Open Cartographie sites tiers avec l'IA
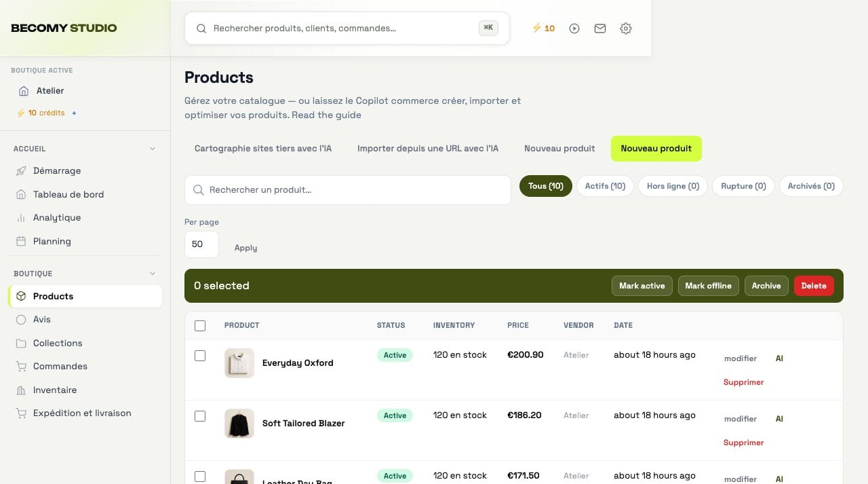The image size is (868, 484). pyautogui.click(x=263, y=149)
